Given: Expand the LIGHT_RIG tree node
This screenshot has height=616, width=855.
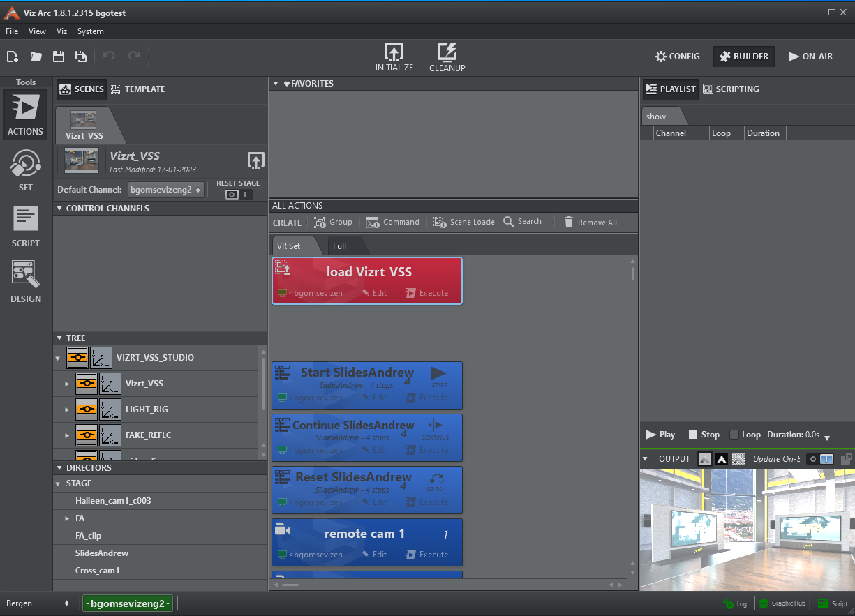Looking at the screenshot, I should coord(68,410).
